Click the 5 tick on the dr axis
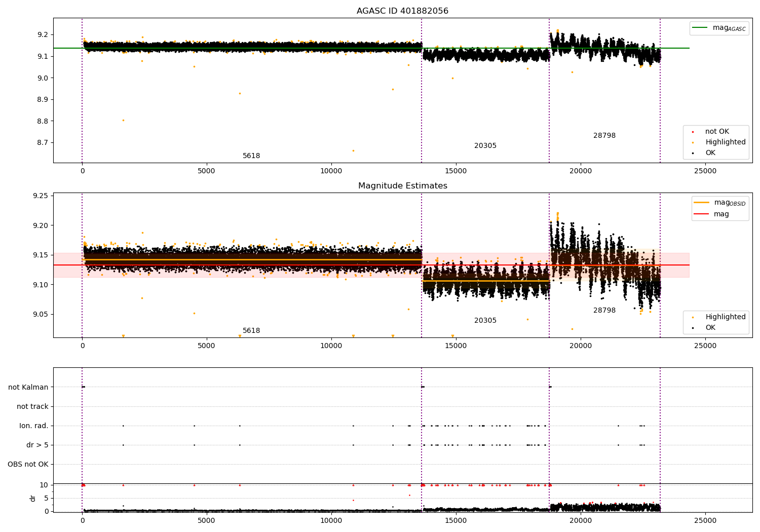This screenshot has height=532, width=760. point(47,499)
